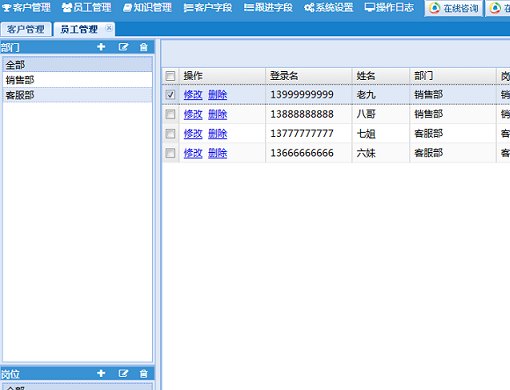510x390 pixels.
Task: Add a new department with plus icon
Action: tap(101, 47)
